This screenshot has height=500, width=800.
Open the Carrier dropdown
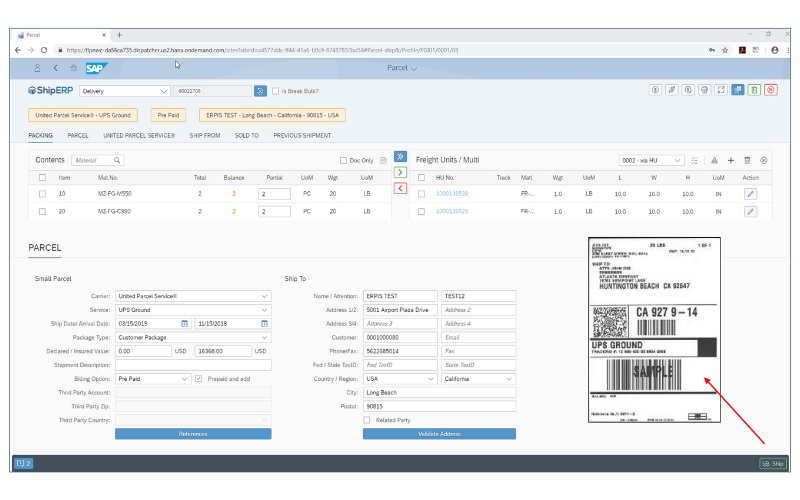pyautogui.click(x=193, y=296)
